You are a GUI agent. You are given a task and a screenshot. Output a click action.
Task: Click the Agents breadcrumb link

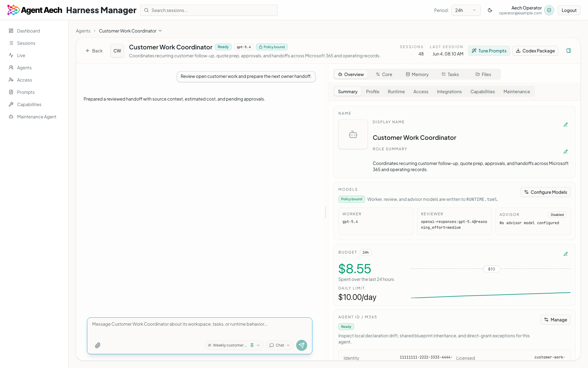(83, 31)
